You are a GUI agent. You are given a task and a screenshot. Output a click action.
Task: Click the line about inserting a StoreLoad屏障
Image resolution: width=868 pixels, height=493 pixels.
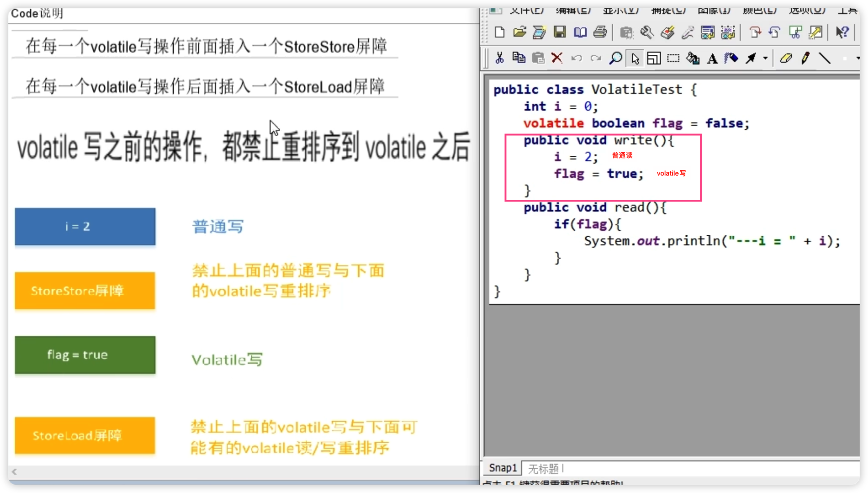pyautogui.click(x=205, y=86)
